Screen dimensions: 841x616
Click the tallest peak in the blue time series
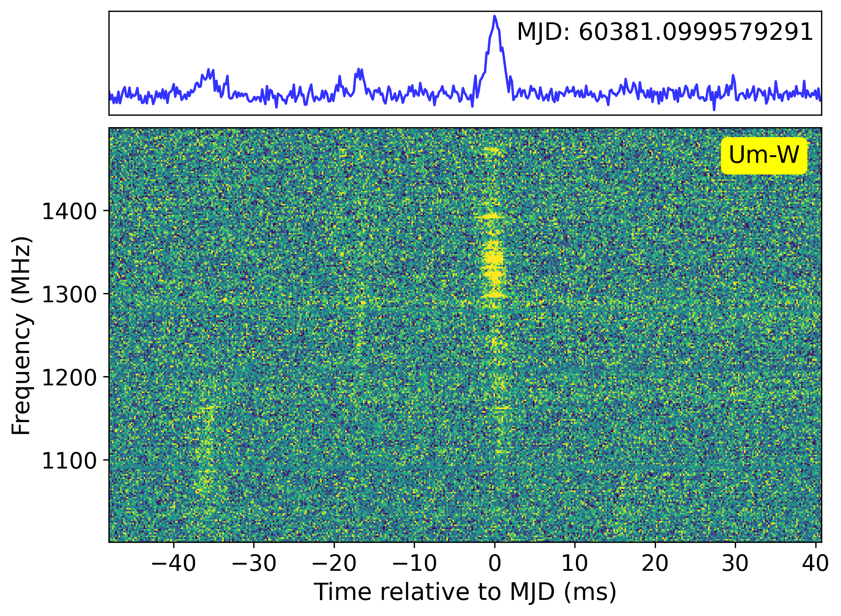point(495,18)
